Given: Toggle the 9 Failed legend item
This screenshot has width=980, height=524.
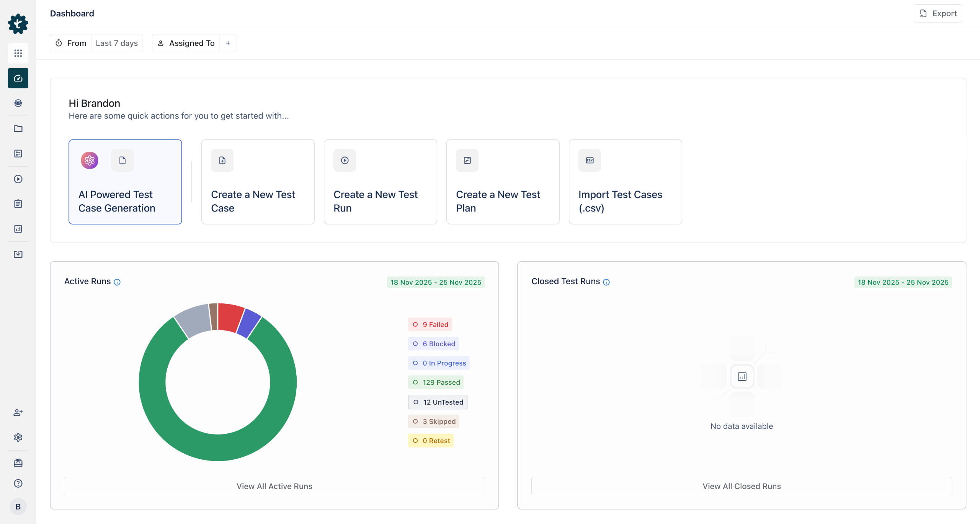Looking at the screenshot, I should pos(430,324).
